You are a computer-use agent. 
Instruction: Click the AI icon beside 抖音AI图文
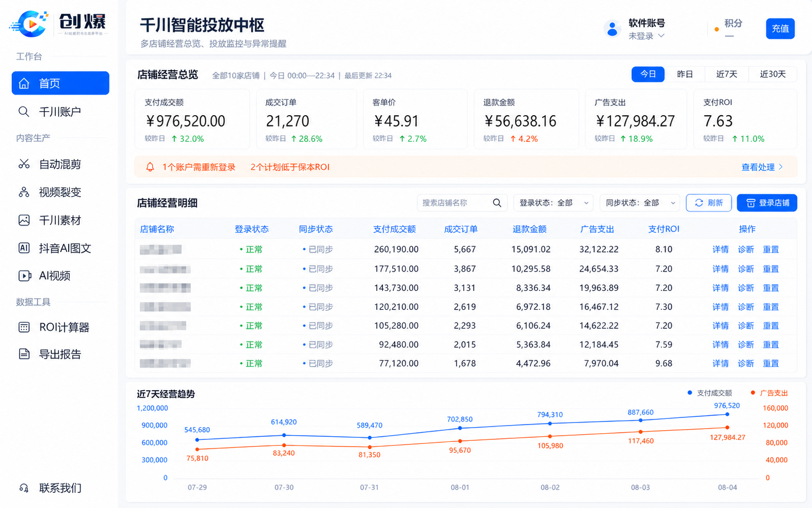pyautogui.click(x=24, y=248)
